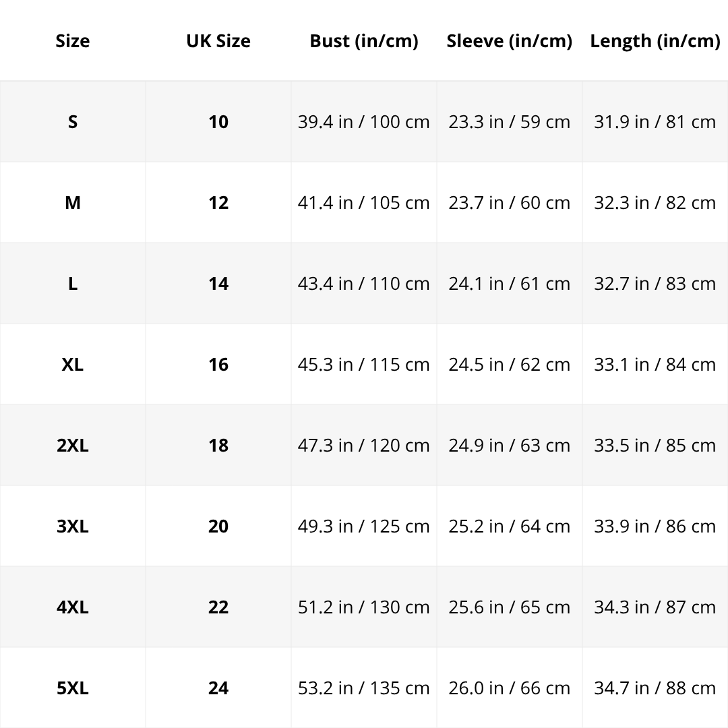Select bust value 53.2 in / 135 cm

click(364, 688)
